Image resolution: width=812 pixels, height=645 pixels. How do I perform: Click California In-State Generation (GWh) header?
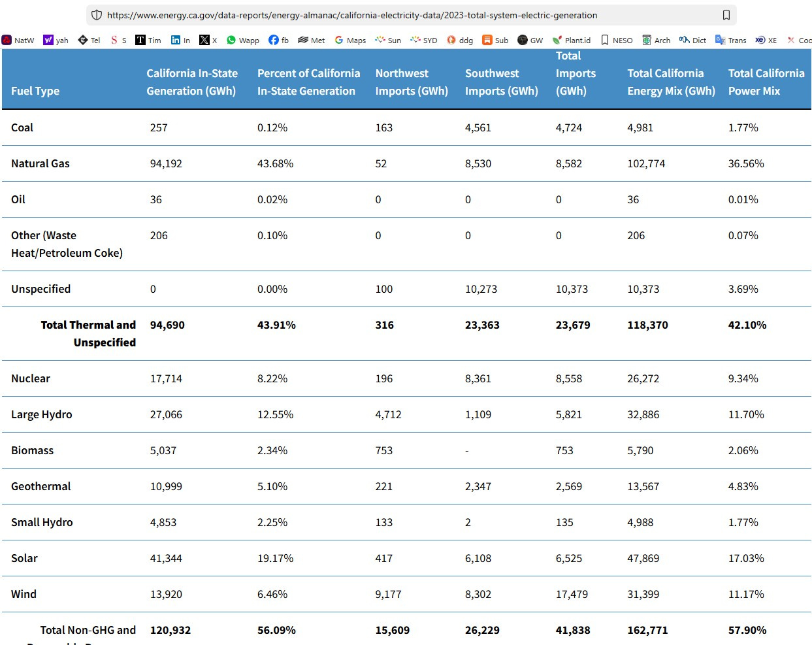(192, 82)
